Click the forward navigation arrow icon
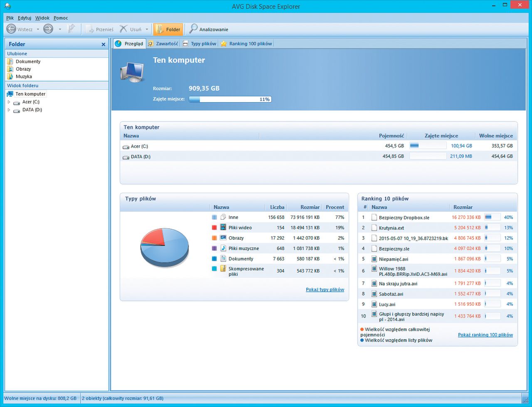The height and width of the screenshot is (407, 532). click(48, 29)
